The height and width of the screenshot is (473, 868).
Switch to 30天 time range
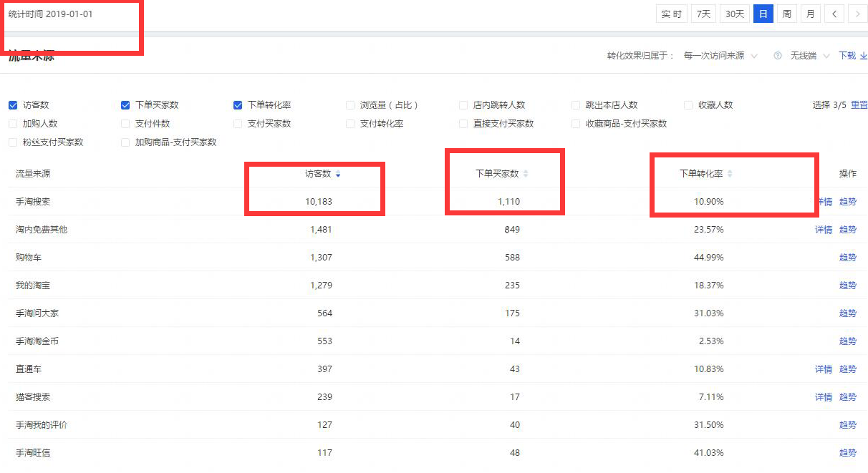pyautogui.click(x=735, y=14)
